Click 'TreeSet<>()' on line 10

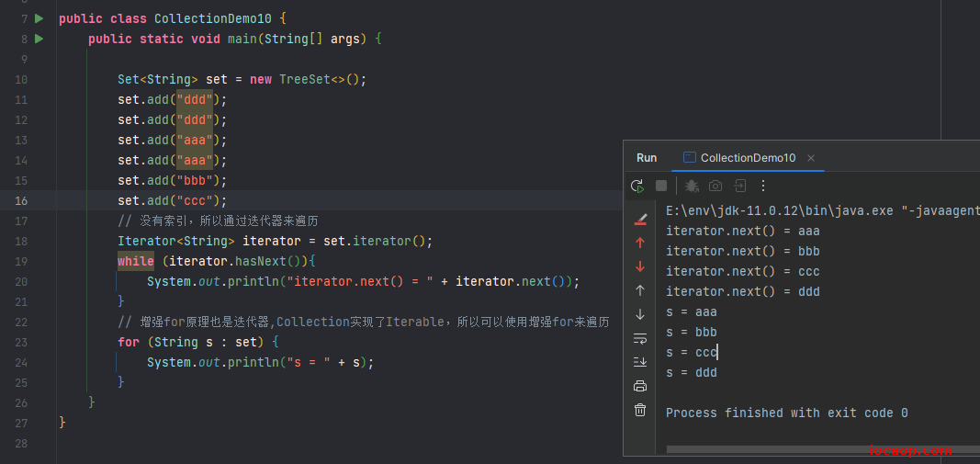pos(320,79)
